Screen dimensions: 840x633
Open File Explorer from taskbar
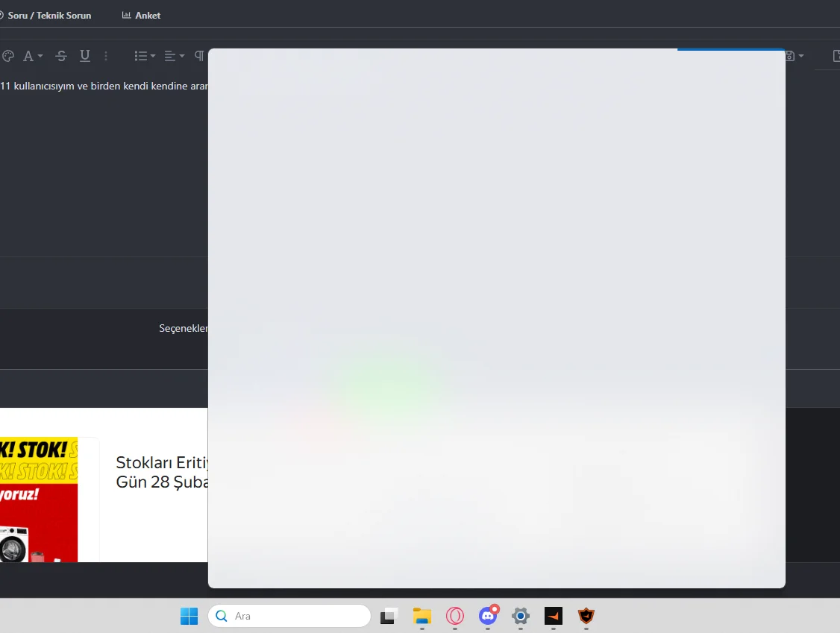(422, 616)
